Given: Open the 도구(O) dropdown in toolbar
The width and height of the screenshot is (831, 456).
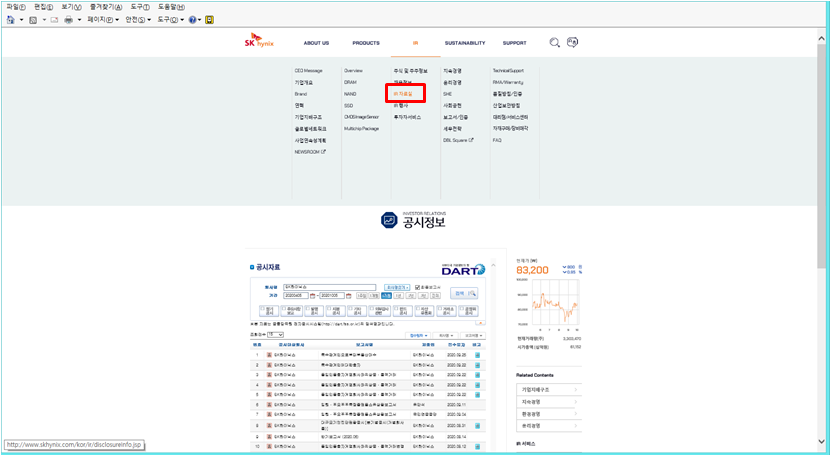Looking at the screenshot, I should coord(170,20).
